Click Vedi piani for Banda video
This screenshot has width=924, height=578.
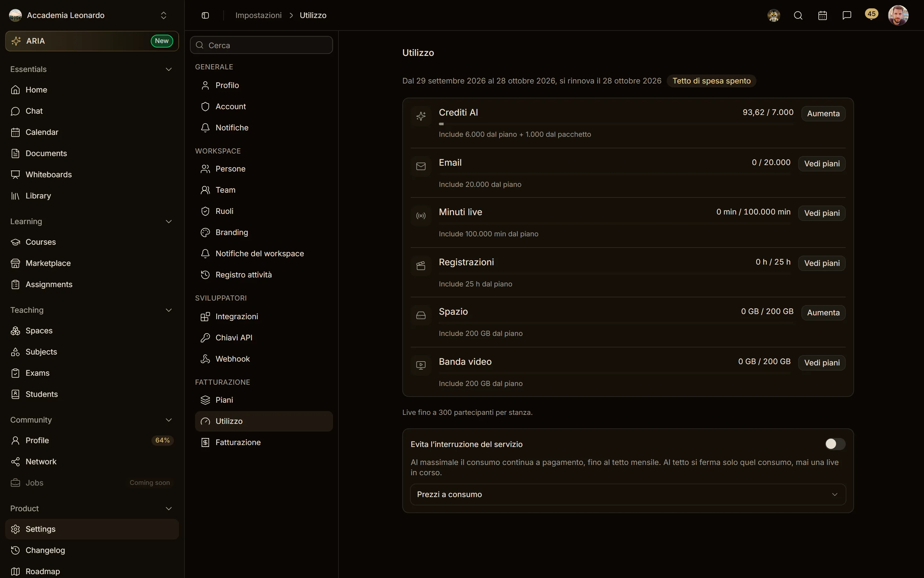coord(822,363)
